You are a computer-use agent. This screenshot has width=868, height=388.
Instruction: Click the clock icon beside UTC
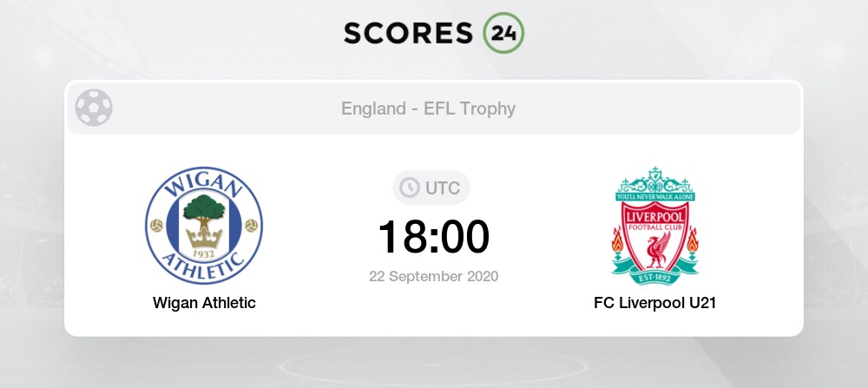click(x=410, y=187)
